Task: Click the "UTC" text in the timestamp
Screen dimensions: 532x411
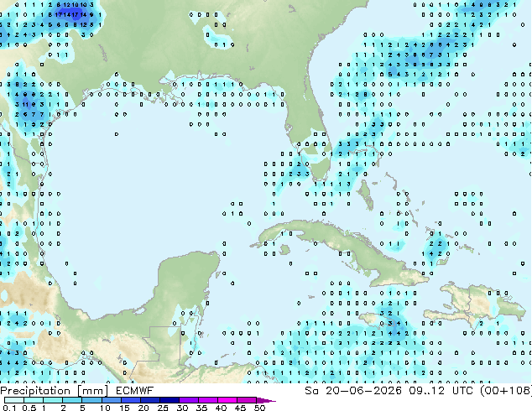Action: 463,391
